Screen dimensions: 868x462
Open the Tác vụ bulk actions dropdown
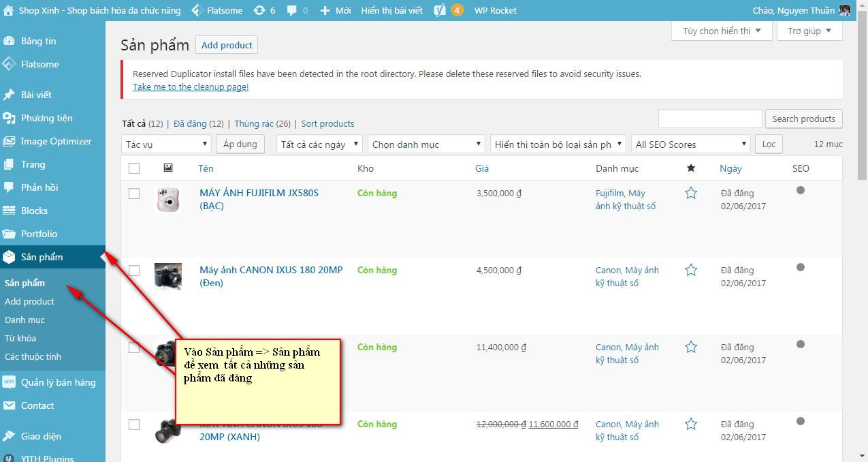click(166, 144)
